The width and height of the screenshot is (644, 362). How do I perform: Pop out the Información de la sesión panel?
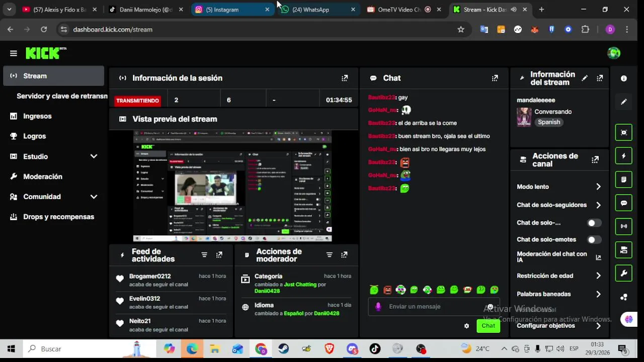pos(345,78)
